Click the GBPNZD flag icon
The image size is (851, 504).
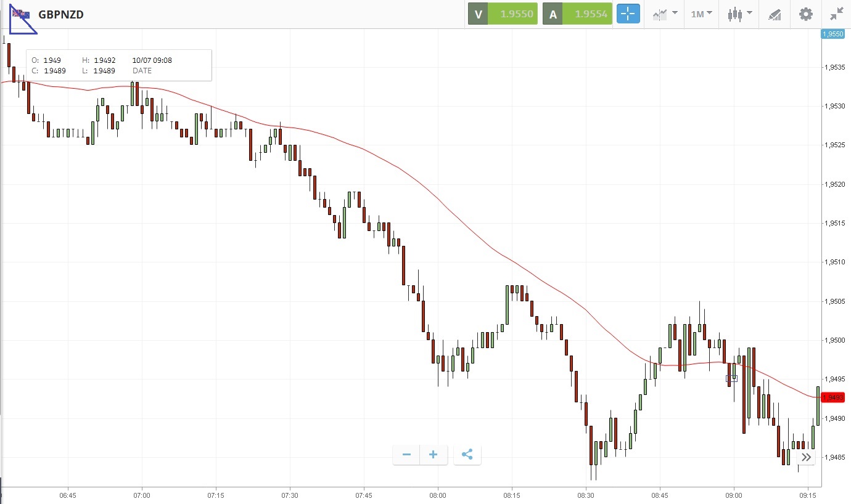21,14
